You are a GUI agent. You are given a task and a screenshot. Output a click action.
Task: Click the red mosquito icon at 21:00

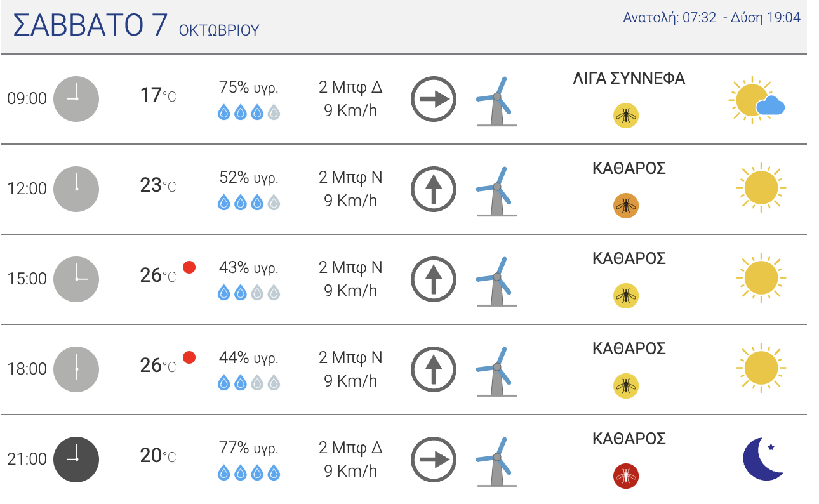(626, 476)
